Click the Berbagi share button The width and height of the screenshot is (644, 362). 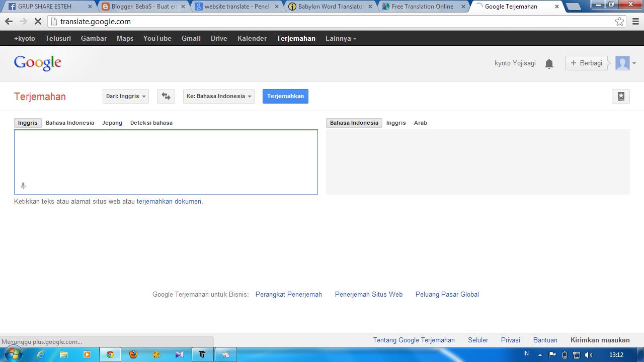(587, 63)
